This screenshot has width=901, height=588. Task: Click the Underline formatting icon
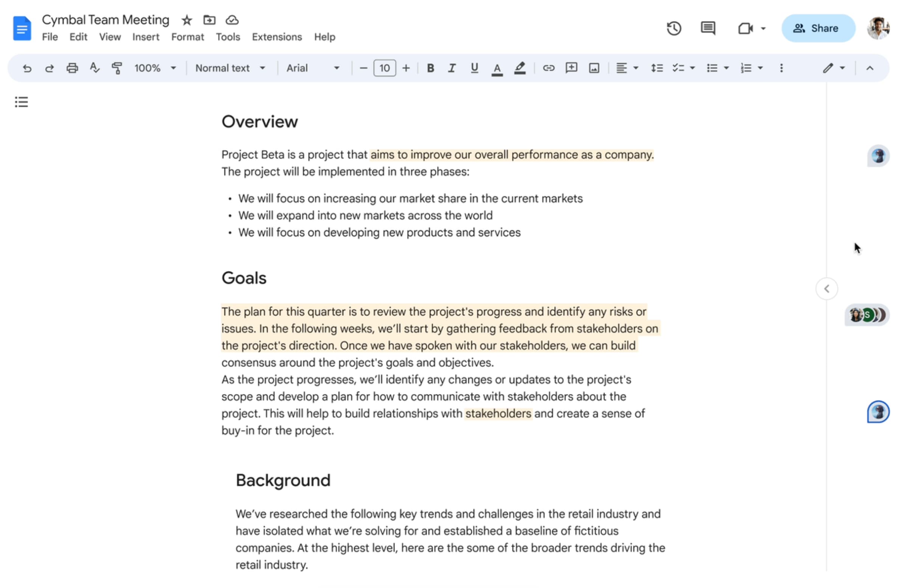(x=474, y=68)
